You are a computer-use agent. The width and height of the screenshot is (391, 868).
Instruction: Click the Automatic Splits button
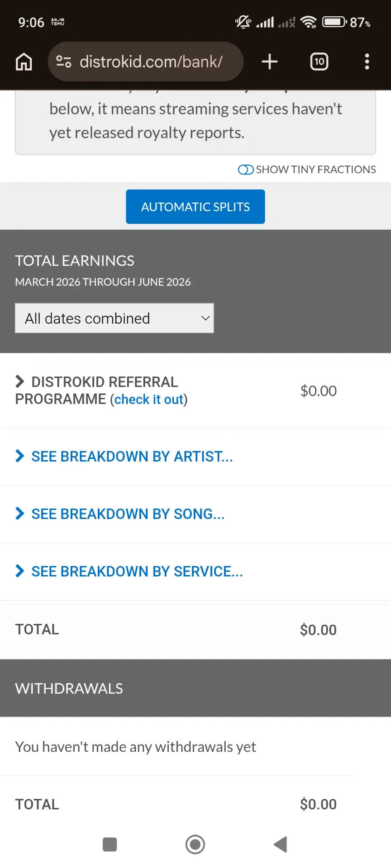coord(195,207)
